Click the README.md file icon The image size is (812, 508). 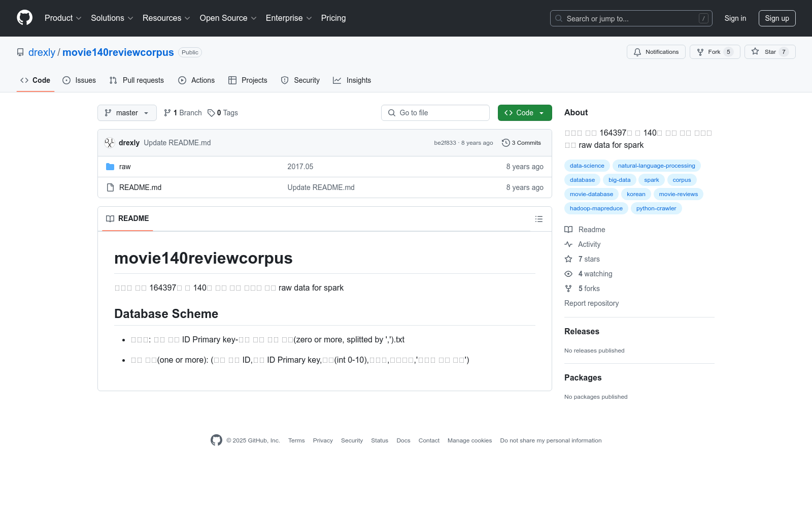point(110,187)
